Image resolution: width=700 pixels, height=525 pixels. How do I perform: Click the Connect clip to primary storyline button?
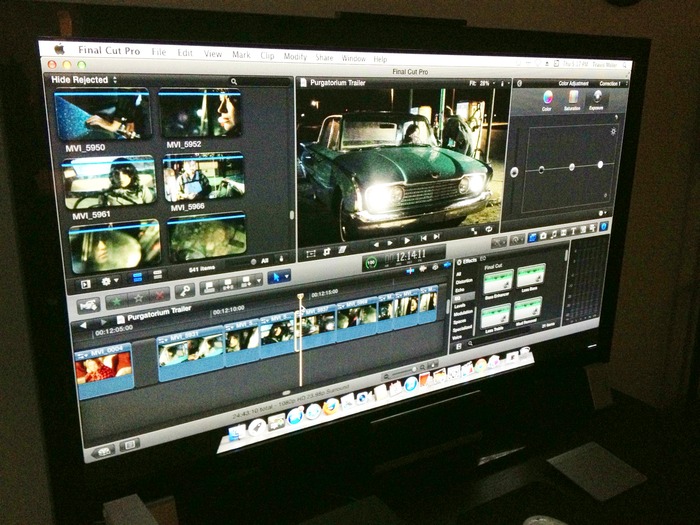coord(209,287)
